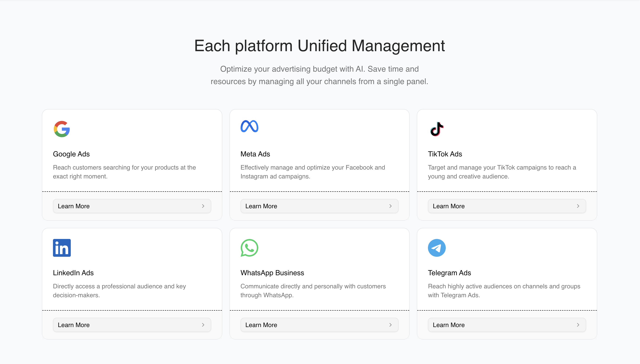Click the Google logo icon
The image size is (640, 364).
pyautogui.click(x=61, y=129)
